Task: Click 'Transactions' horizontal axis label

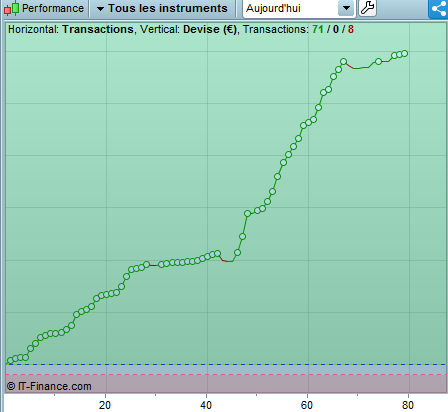Action: coord(98,29)
